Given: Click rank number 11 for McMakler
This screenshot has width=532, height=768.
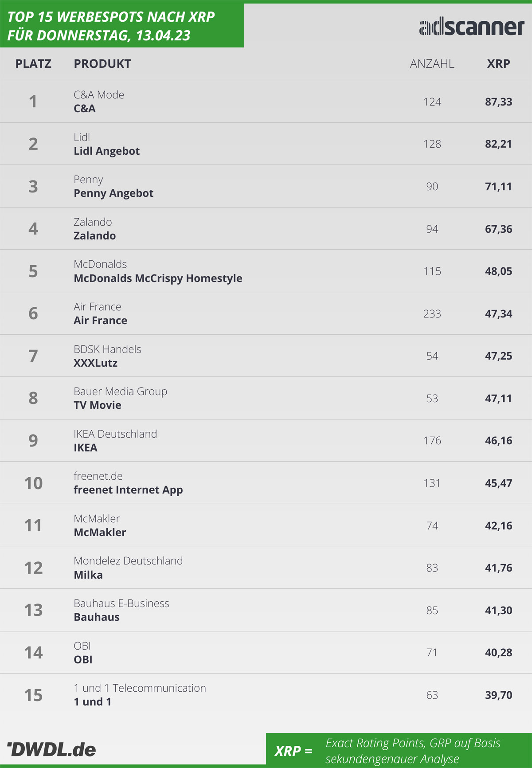Looking at the screenshot, I should click(33, 525).
